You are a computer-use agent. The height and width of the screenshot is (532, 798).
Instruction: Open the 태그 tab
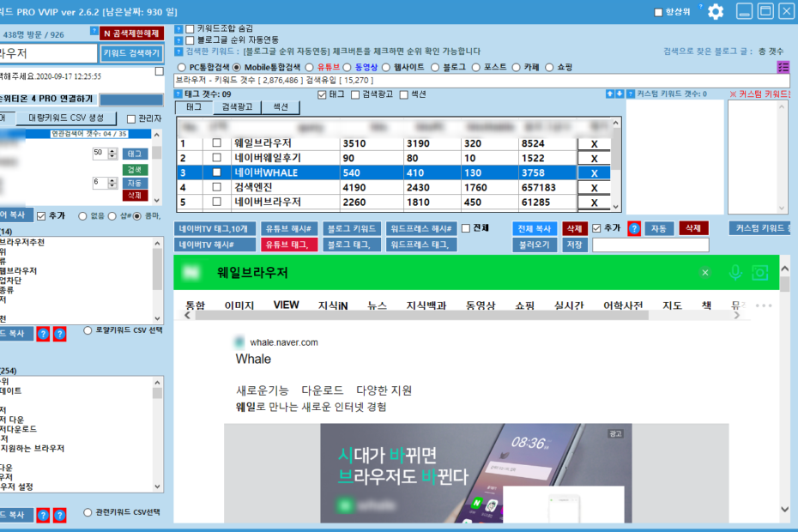coord(194,107)
